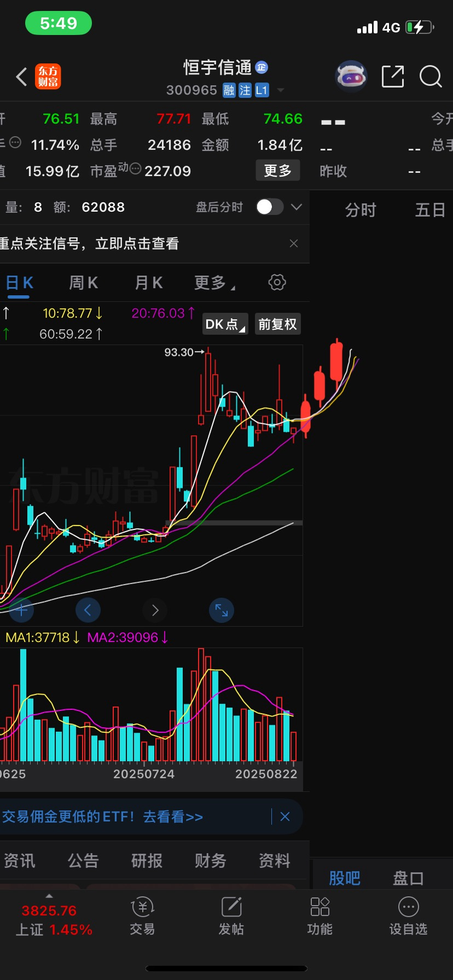Open the 资讯 tab
Viewport: 453px width, 980px height.
pyautogui.click(x=19, y=861)
